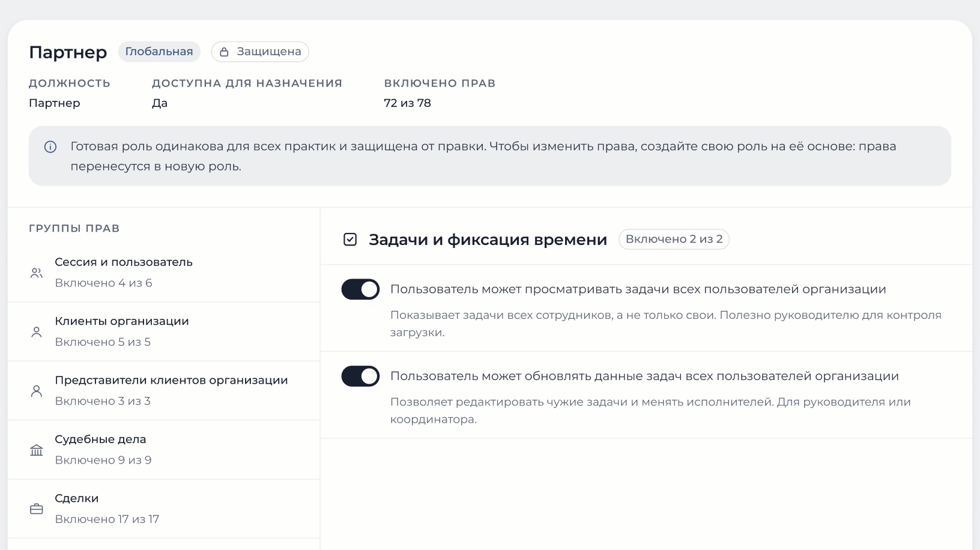Screen dimensions: 980x550
Task: Toggle permission to update all users' tasks
Action: [360, 376]
